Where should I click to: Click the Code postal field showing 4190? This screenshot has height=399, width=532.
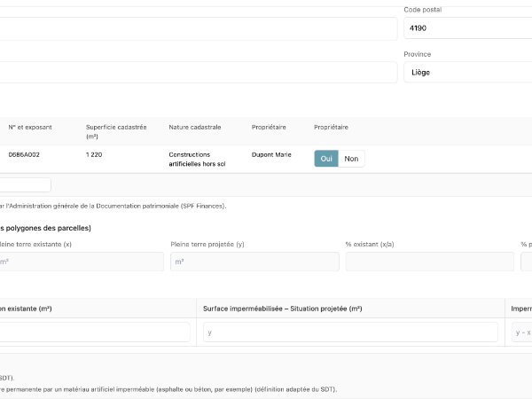point(468,28)
